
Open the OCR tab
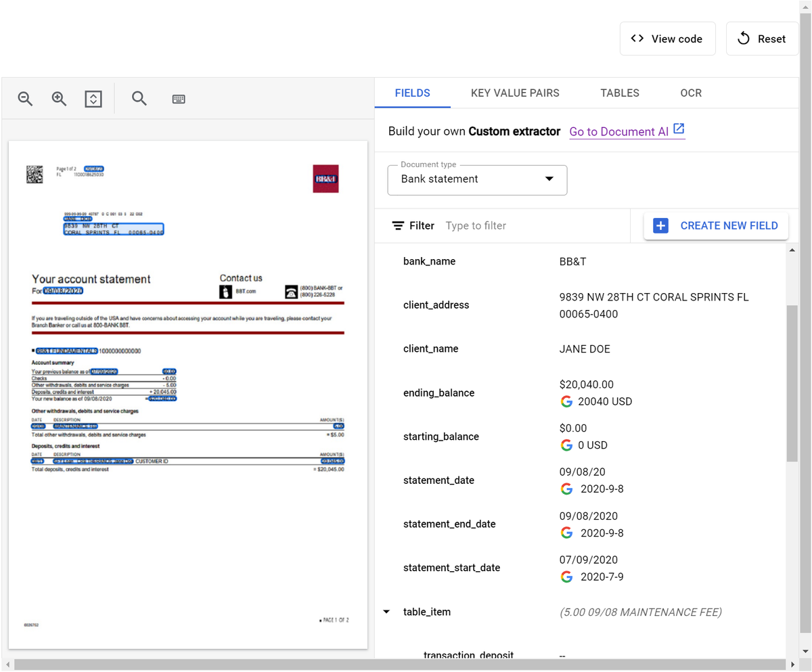(x=691, y=93)
